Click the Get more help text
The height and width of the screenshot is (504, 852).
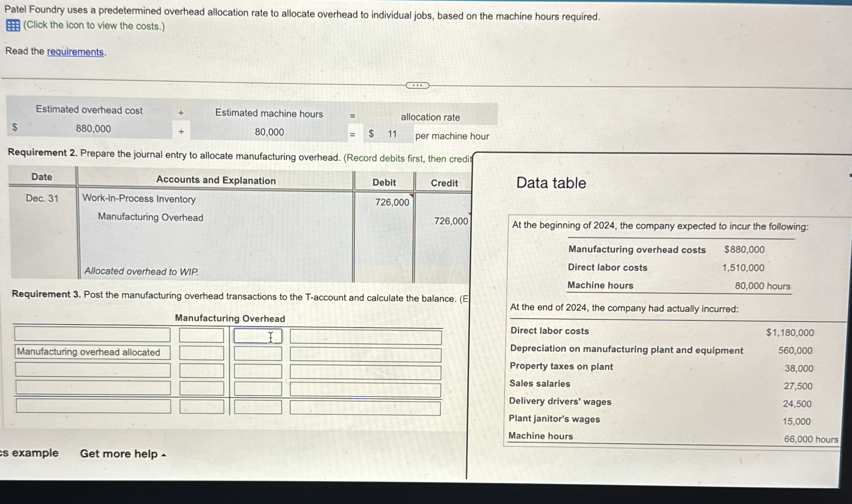(119, 453)
